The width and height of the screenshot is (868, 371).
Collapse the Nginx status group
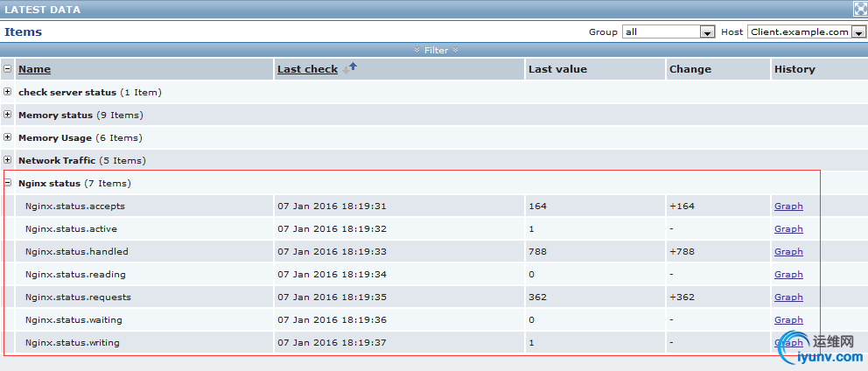tap(7, 183)
